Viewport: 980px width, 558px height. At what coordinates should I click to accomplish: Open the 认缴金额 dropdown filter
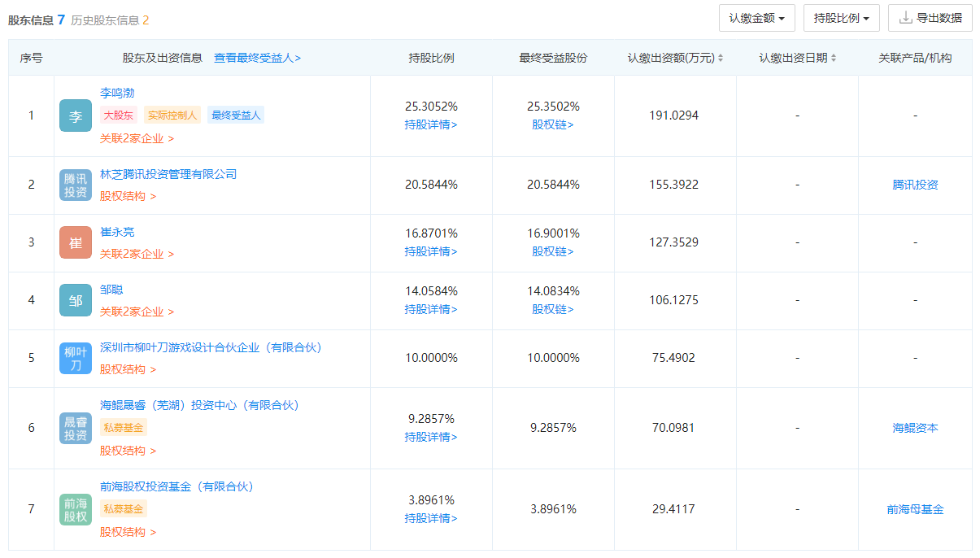756,18
